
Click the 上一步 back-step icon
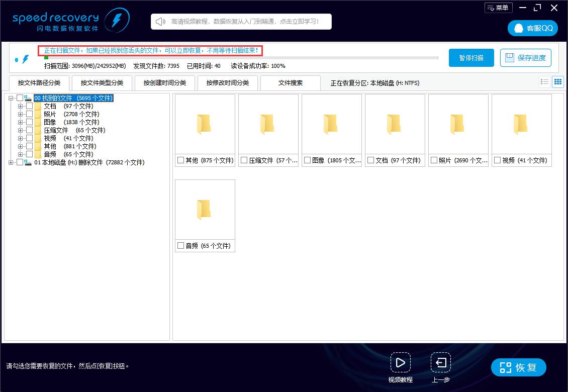point(440,362)
